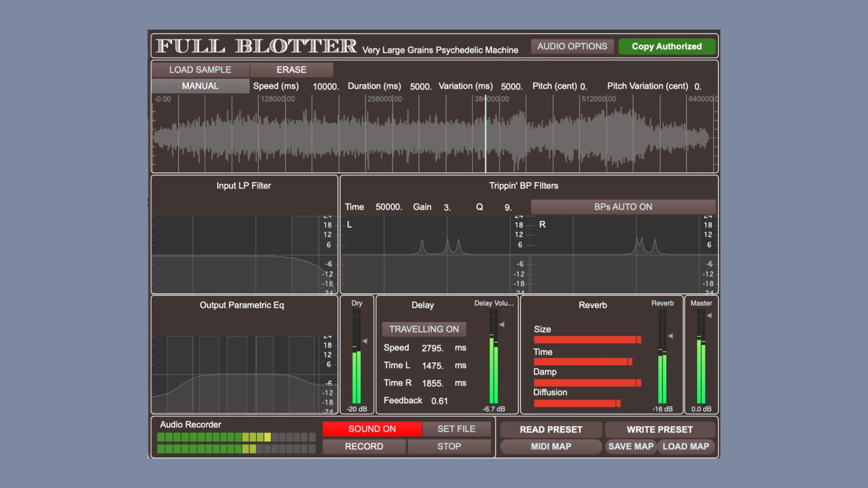Click the Reverb level fader arrow handle
Viewport: 868px width, 488px height.
[x=670, y=336]
